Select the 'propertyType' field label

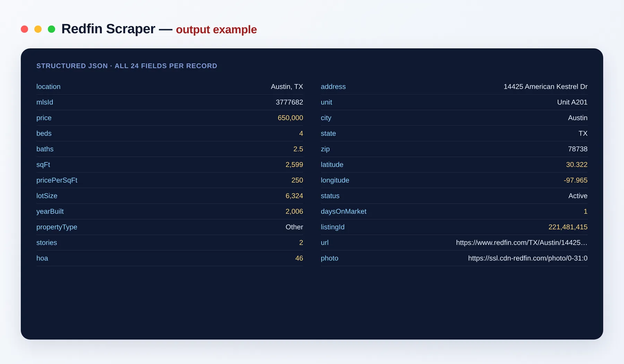[57, 227]
